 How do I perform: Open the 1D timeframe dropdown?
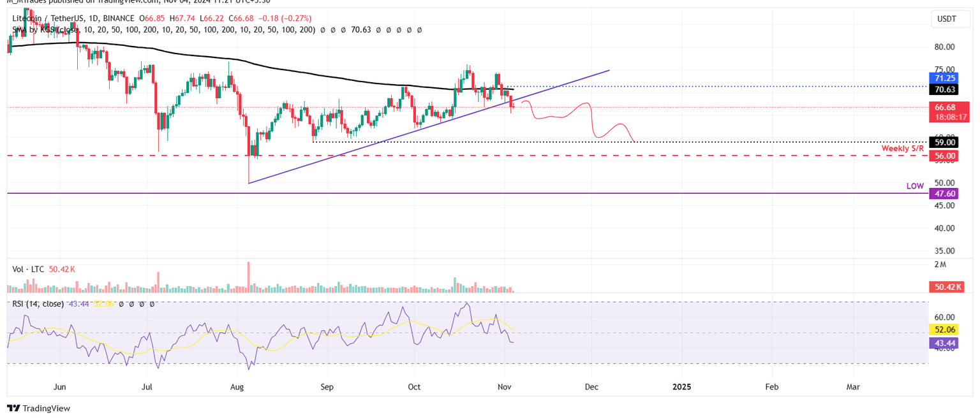(x=94, y=18)
